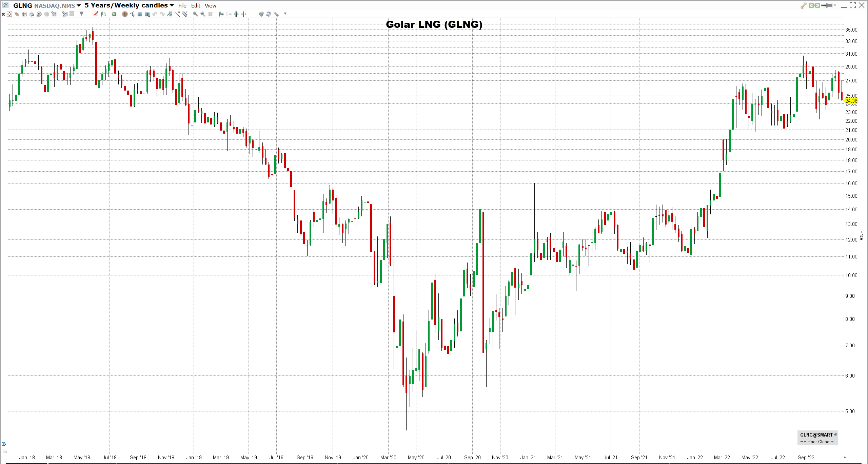Click the globe icon next to GLNG@SMART
The image size is (868, 464).
836,435
